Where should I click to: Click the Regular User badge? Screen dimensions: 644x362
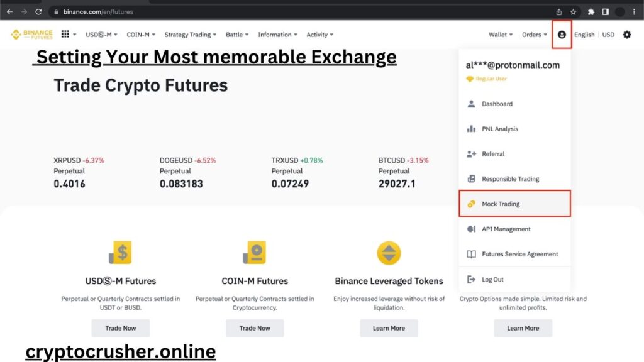click(x=486, y=79)
